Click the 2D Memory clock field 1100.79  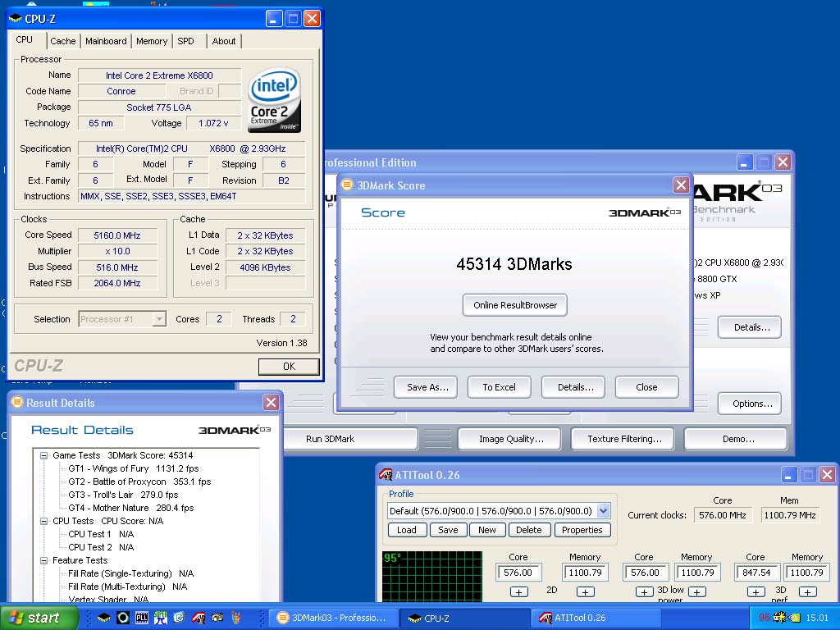pyautogui.click(x=586, y=572)
